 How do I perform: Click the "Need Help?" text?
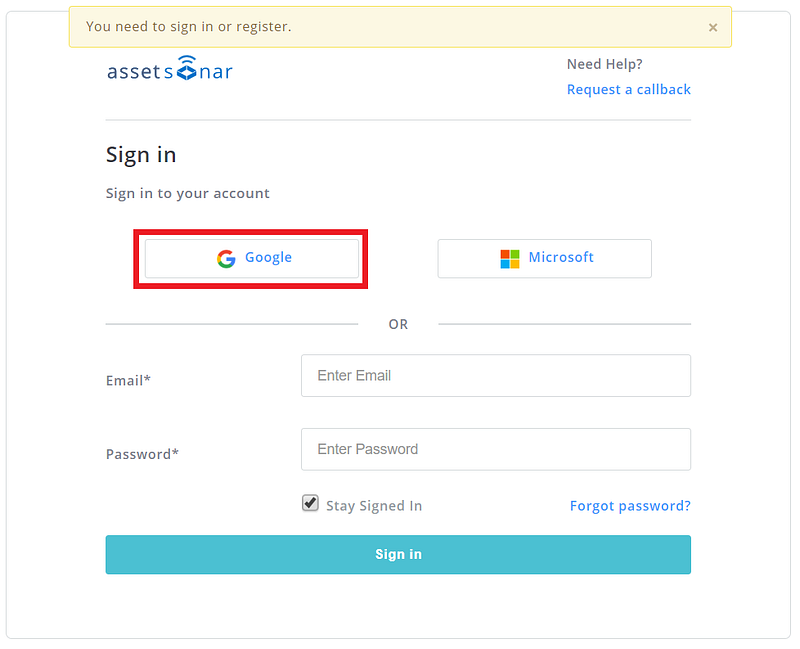click(x=604, y=65)
